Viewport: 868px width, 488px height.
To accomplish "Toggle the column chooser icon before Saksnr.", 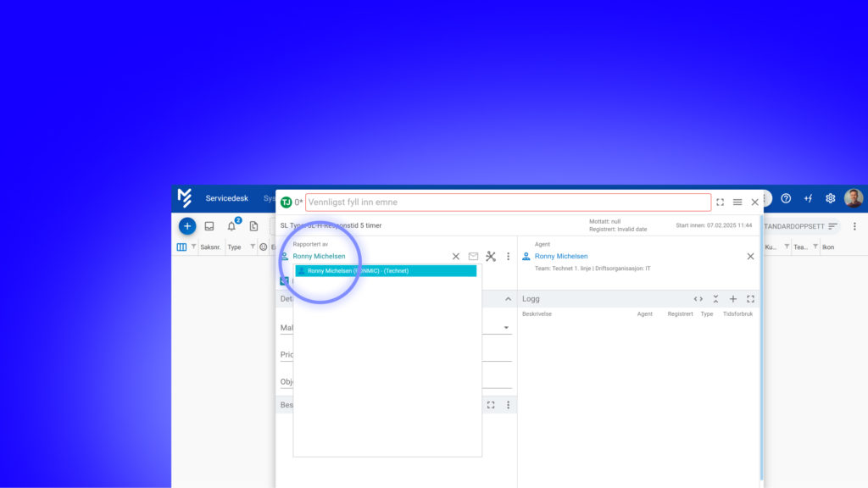I will coord(181,247).
